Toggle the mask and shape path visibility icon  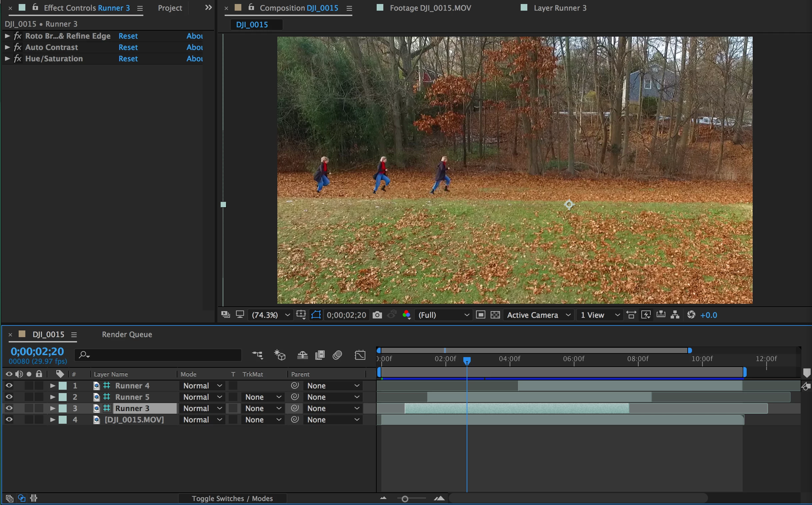316,315
